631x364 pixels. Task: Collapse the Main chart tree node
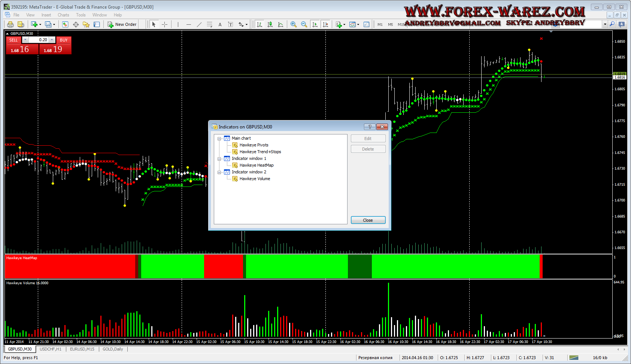point(219,139)
